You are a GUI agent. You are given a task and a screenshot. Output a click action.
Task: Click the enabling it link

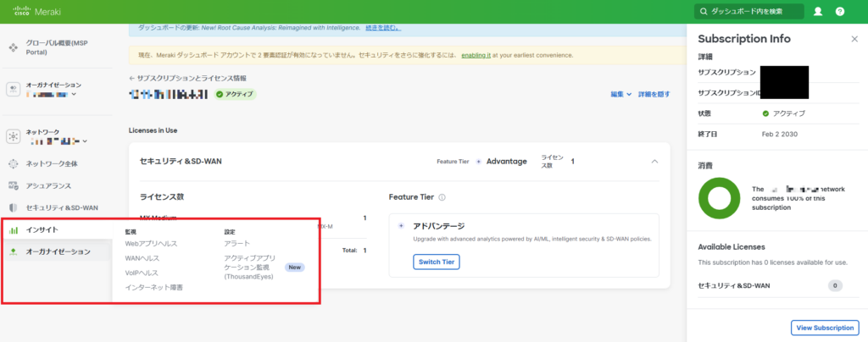[476, 55]
